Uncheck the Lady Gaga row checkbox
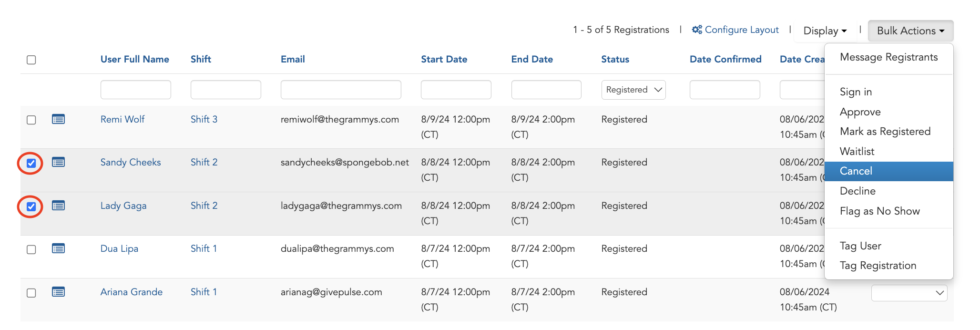 31,206
